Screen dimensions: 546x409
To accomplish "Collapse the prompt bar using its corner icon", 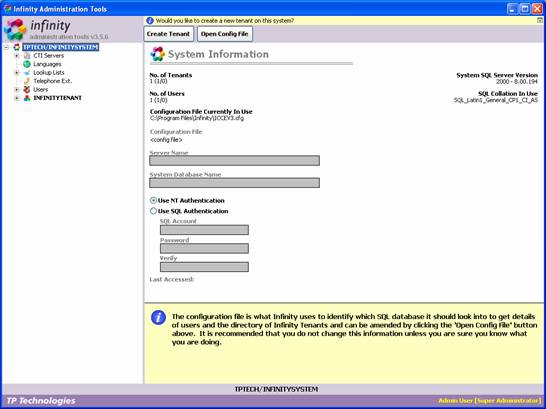I will point(540,21).
